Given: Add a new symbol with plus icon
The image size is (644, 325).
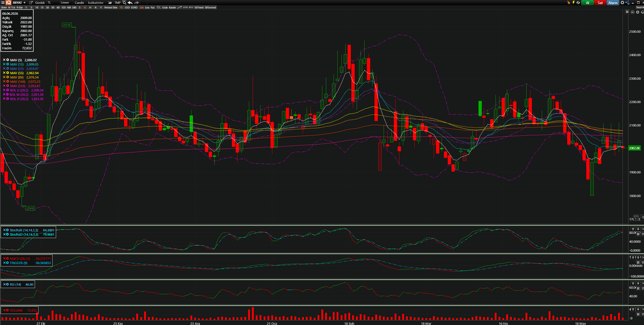Looking at the screenshot, I should [25, 3].
